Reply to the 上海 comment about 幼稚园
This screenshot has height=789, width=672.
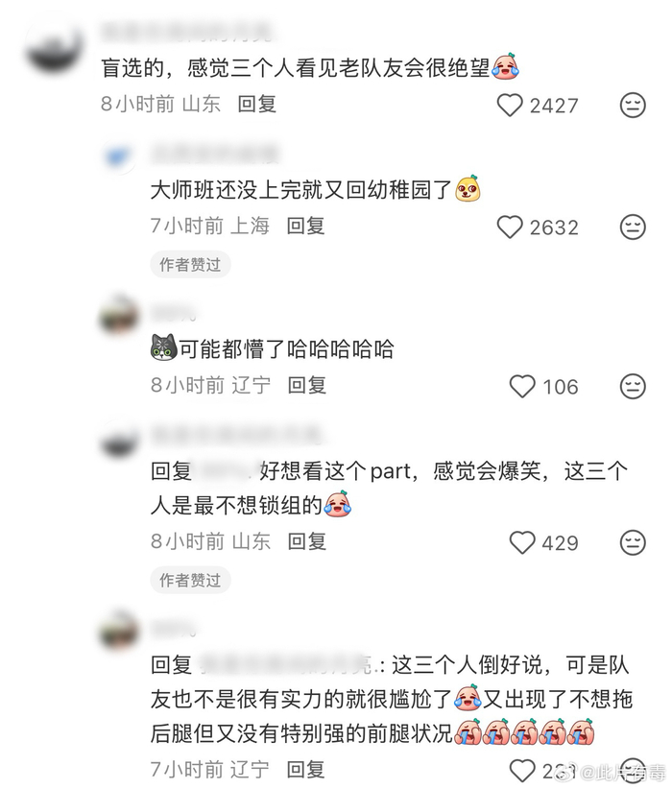coord(305,226)
